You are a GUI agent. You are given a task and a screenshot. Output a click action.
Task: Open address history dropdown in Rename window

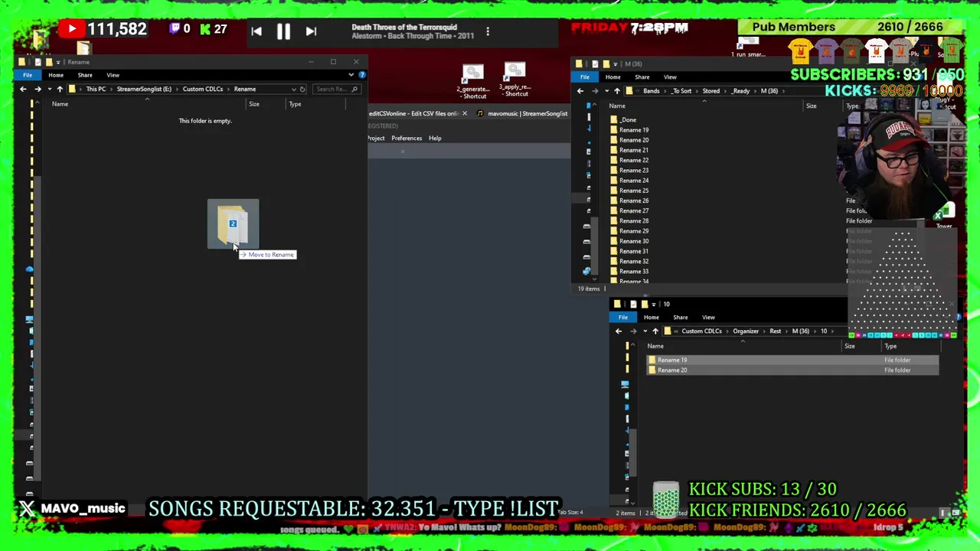(x=293, y=89)
